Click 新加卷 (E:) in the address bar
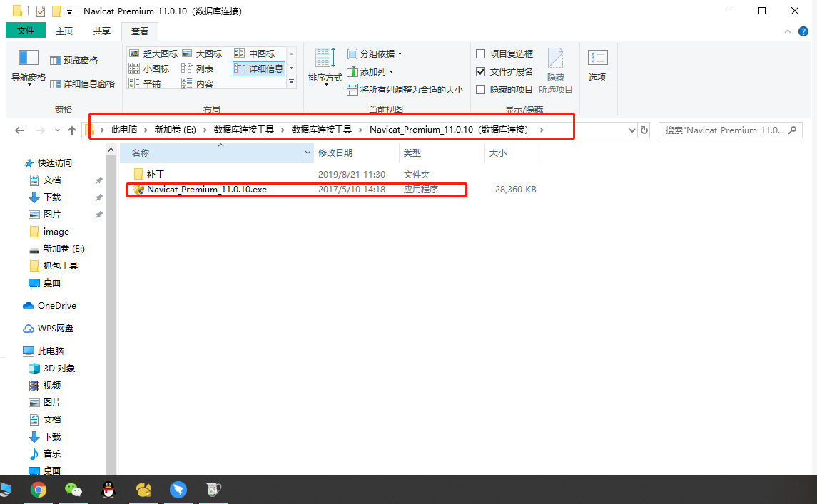The height and width of the screenshot is (504, 817). click(175, 130)
